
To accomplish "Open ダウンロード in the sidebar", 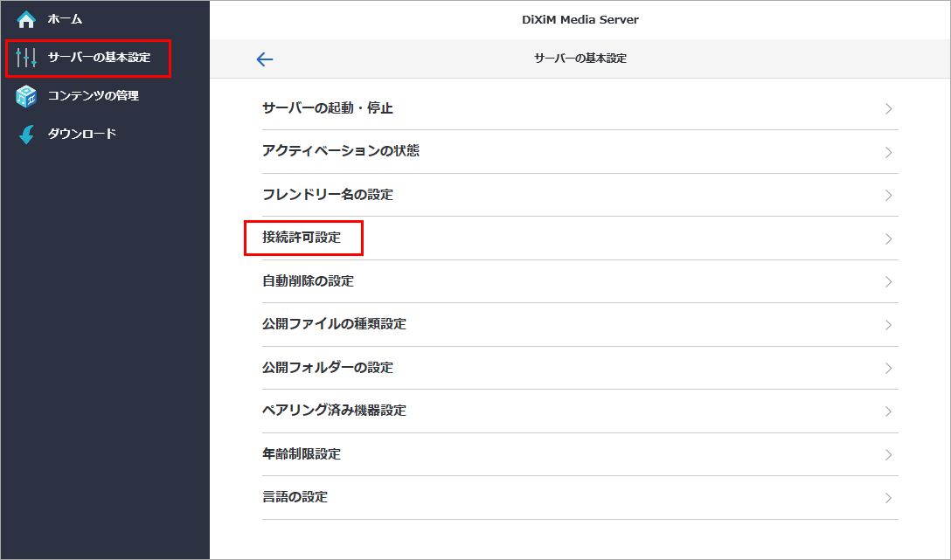I will (82, 134).
